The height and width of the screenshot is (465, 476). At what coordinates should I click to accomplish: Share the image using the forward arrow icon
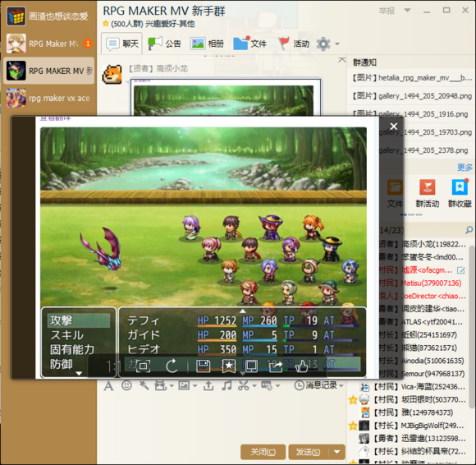[x=276, y=366]
